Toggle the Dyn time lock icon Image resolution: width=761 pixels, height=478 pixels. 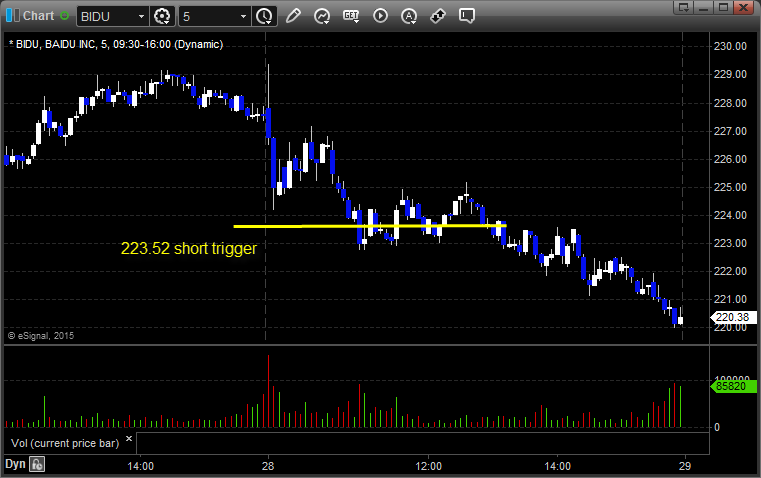[37, 464]
